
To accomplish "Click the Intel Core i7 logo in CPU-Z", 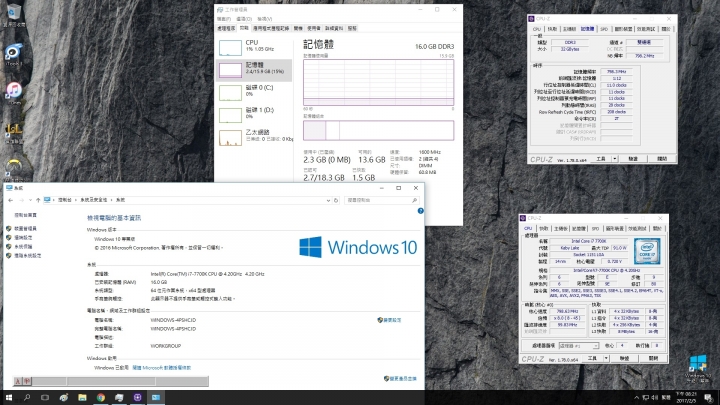I will point(647,251).
